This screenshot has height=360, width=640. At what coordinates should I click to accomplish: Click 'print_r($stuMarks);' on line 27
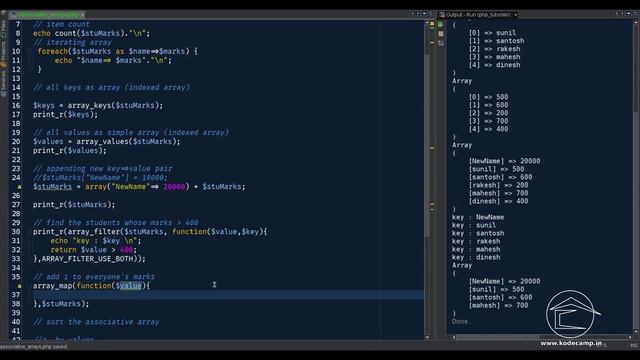tap(74, 204)
